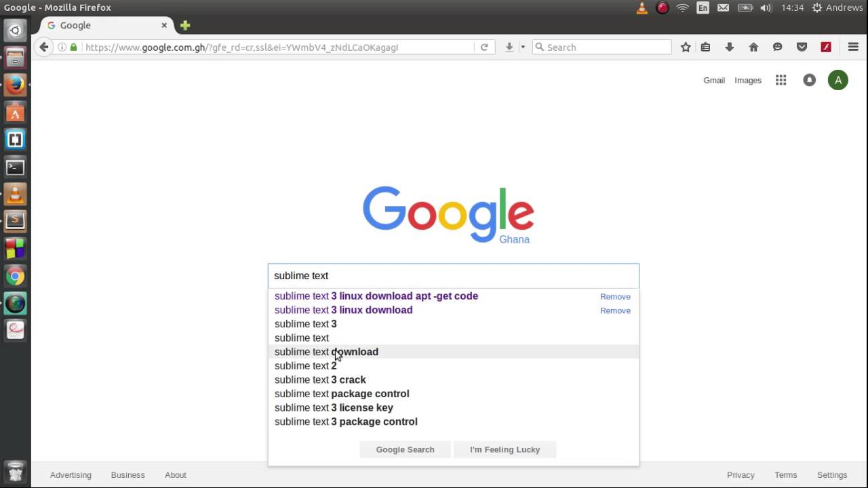Open a new tab with plus icon
868x488 pixels.
(185, 25)
